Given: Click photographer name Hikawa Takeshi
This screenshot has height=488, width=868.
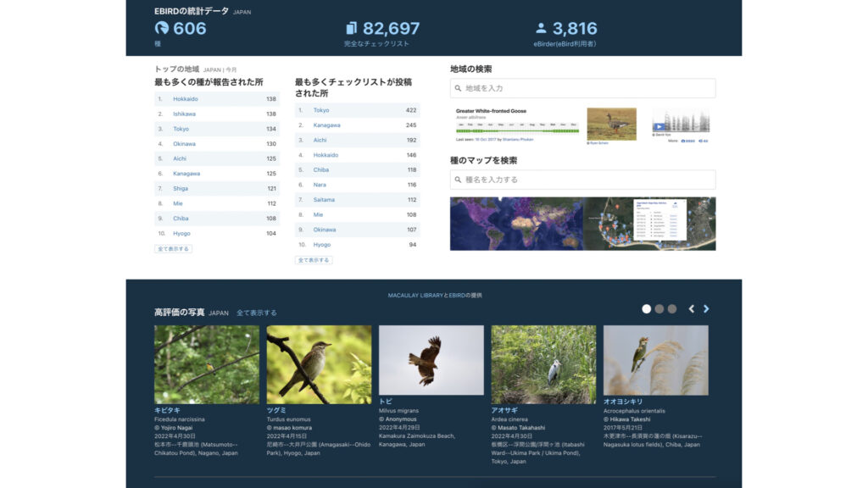Looking at the screenshot, I should (x=630, y=419).
